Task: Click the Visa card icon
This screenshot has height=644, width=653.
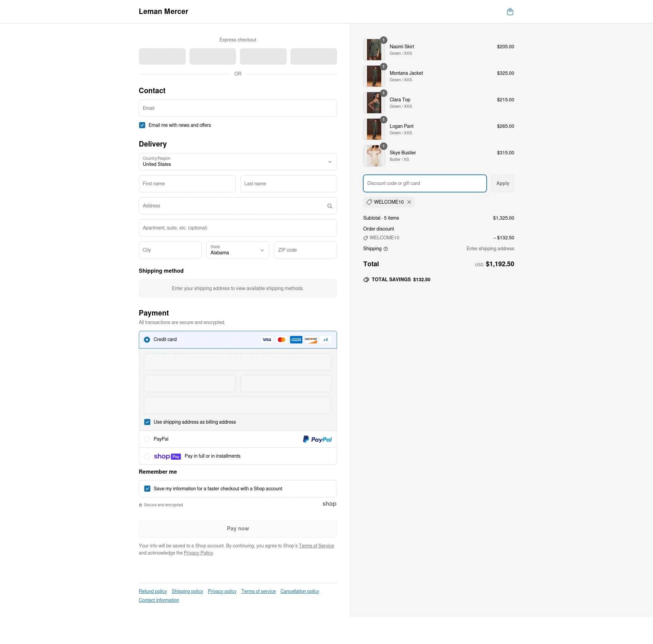Action: (267, 339)
